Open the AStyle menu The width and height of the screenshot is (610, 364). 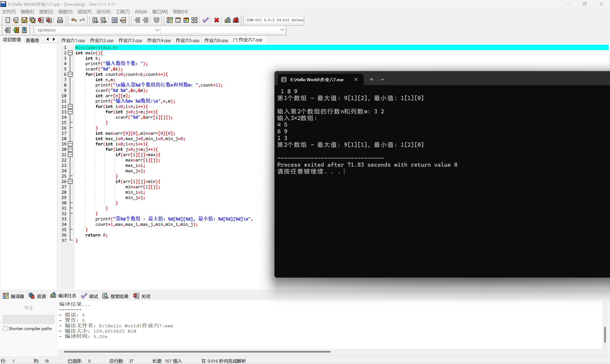[x=141, y=11]
